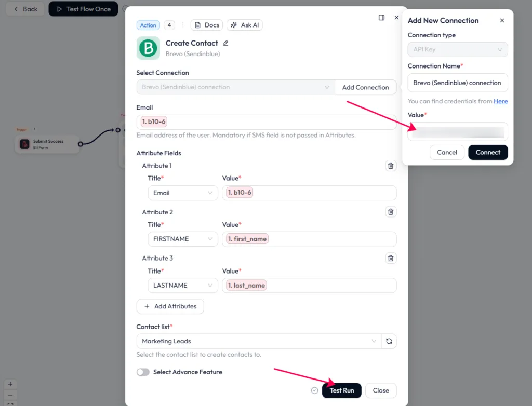Close the Add New Connection popup

tap(502, 21)
